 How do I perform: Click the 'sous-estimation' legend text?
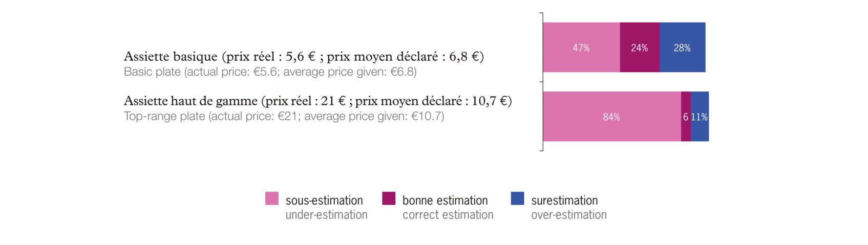tap(324, 200)
